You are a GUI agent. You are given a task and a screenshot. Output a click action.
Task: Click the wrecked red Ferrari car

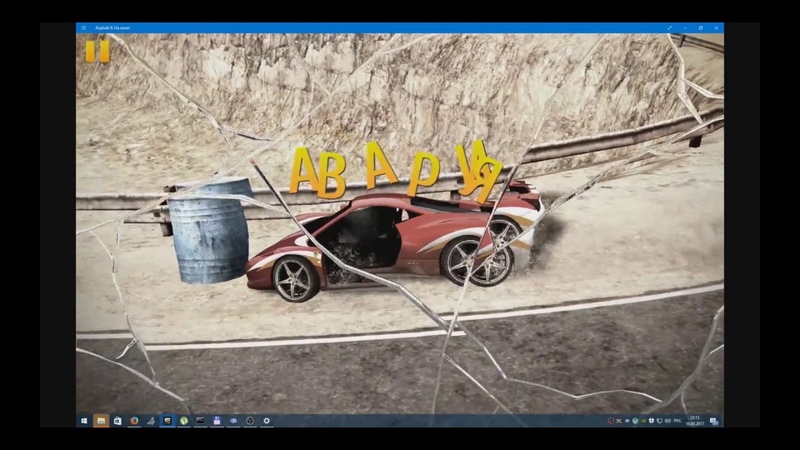[400, 240]
